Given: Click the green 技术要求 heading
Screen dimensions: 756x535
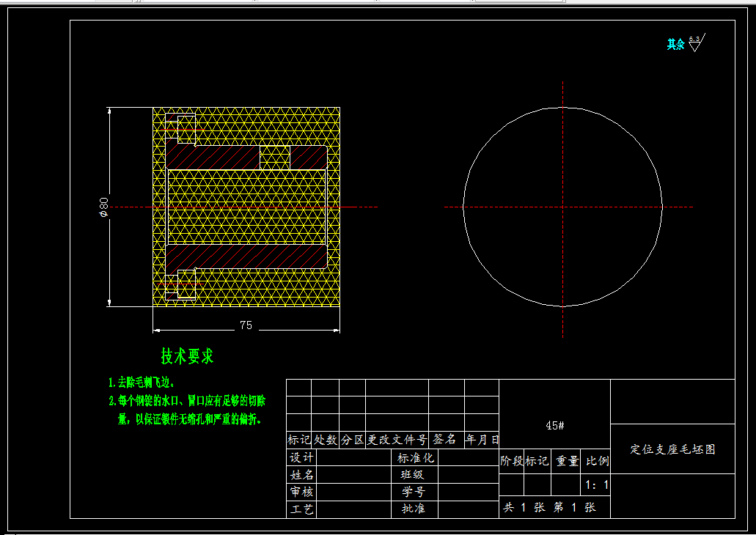Looking at the screenshot, I should tap(187, 356).
